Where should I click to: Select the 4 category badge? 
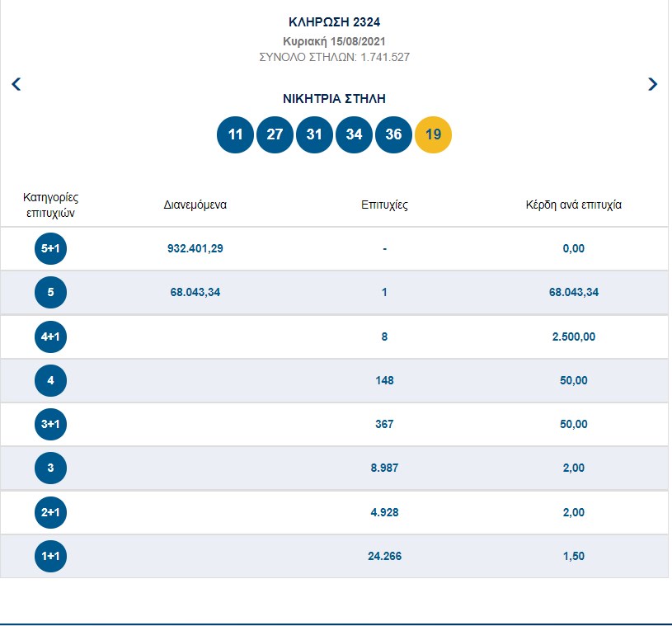click(x=50, y=380)
